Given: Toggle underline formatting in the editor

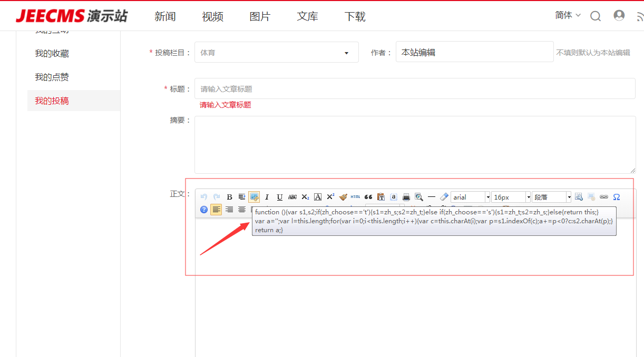Looking at the screenshot, I should coord(280,197).
